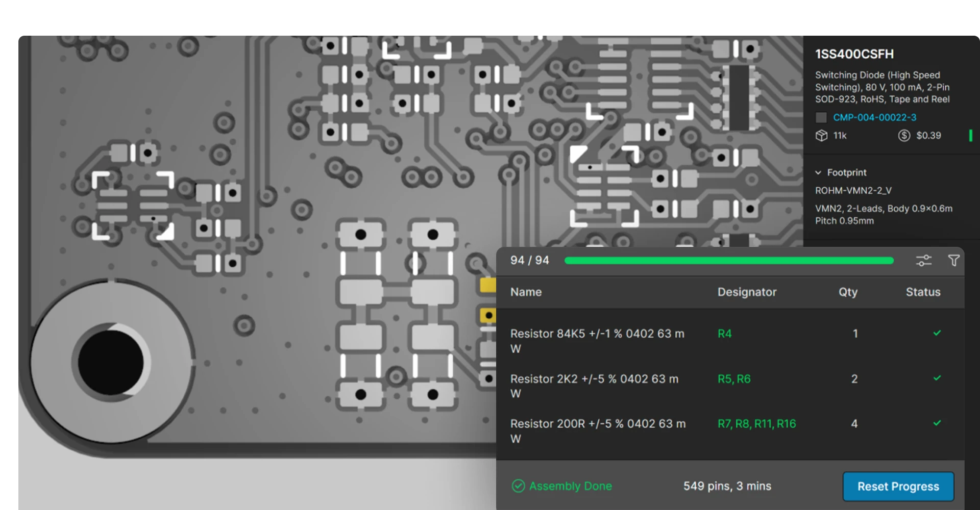Click the VMN2, 2-Leads footprint description
Screen dimensions: 980x510
tap(884, 215)
